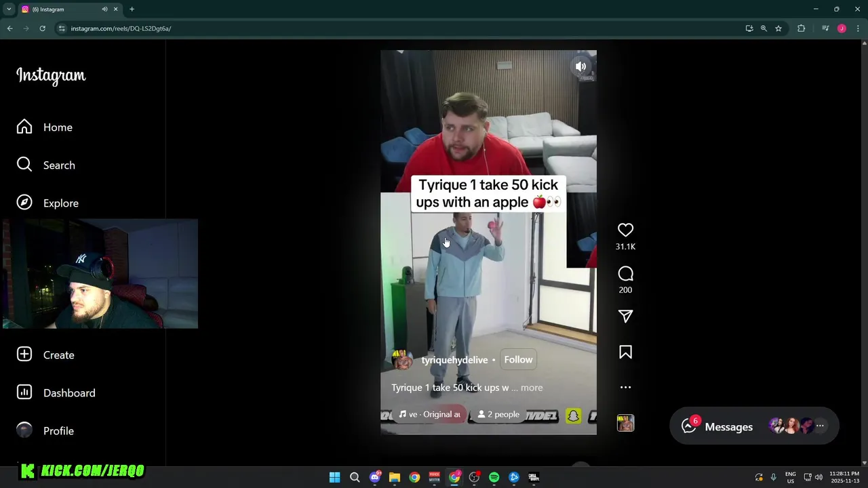Open the Chrome media controls icon
This screenshot has height=488, width=868.
point(825,28)
